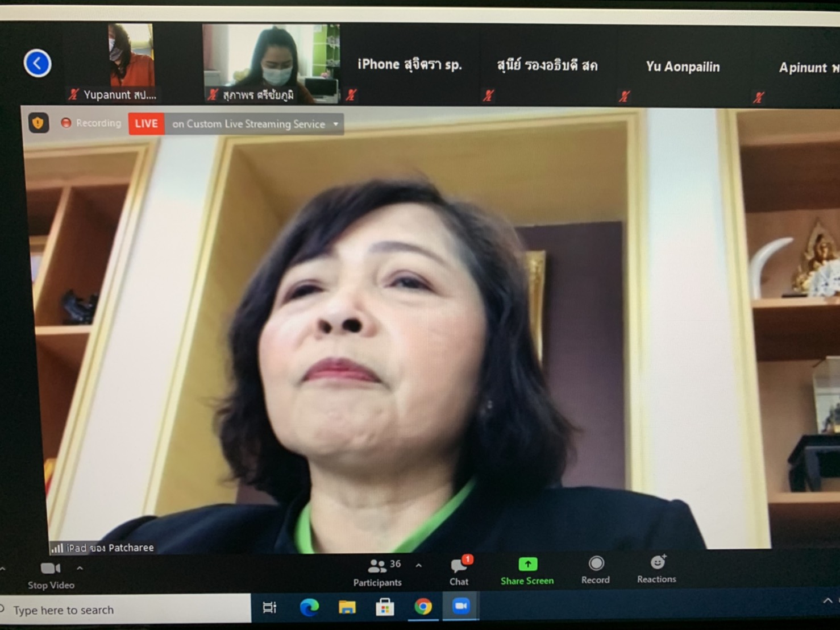Click the Zoom icon in the taskbar
840x630 pixels.
click(460, 606)
